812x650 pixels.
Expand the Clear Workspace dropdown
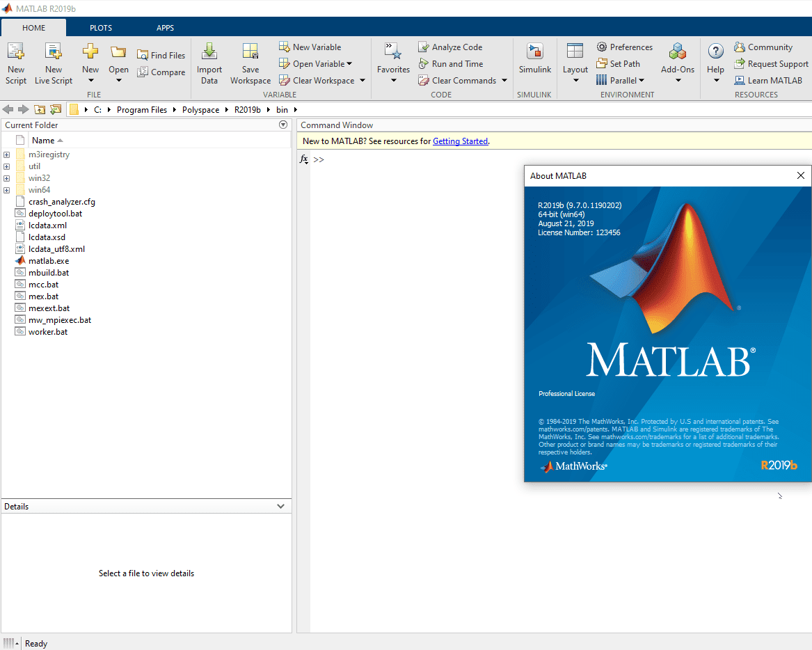(363, 80)
